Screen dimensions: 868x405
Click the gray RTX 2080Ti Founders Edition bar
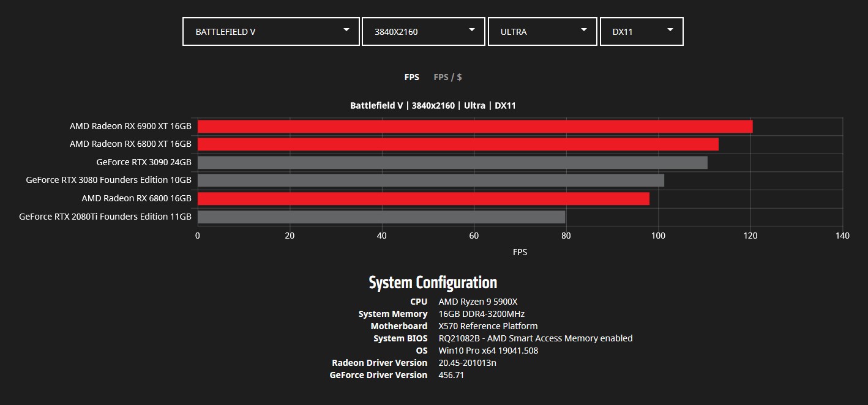[x=381, y=217]
